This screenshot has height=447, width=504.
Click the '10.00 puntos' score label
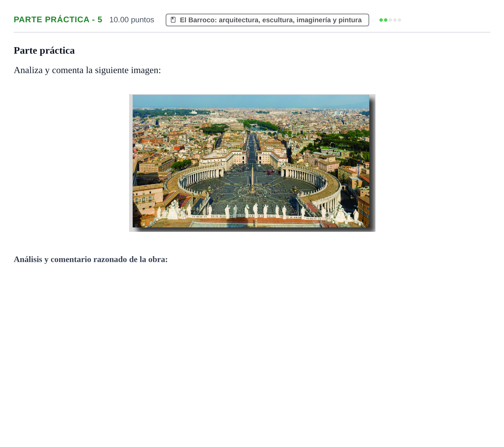(x=132, y=20)
